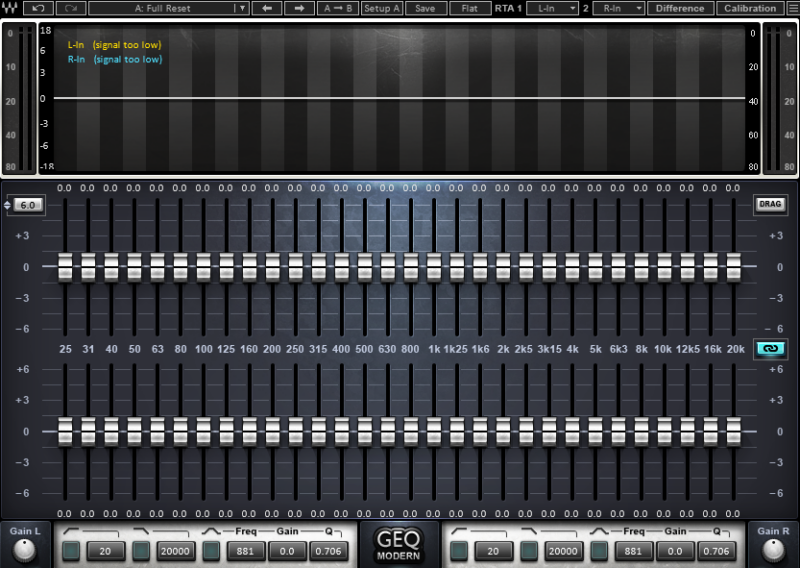Go to next preset with right arrow

pos(299,8)
